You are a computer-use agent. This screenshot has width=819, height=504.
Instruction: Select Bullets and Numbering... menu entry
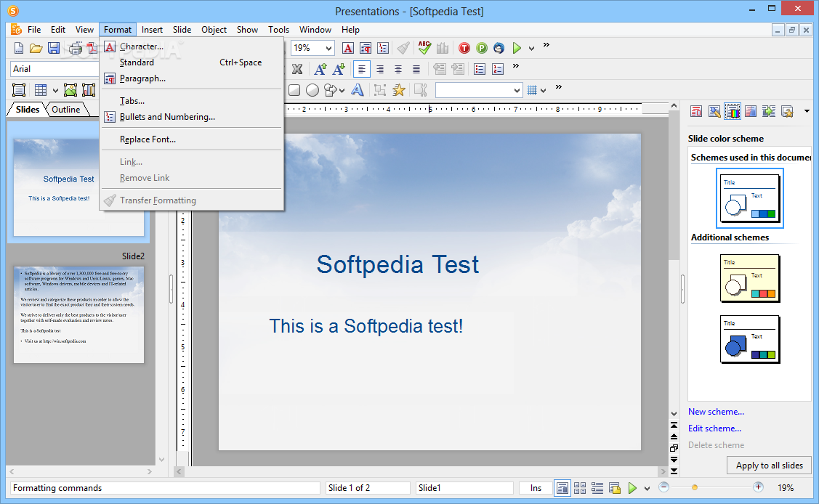192,117
